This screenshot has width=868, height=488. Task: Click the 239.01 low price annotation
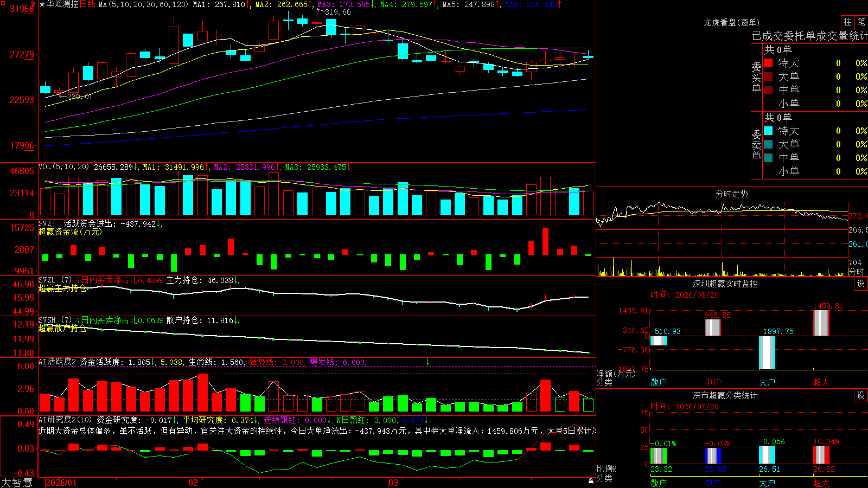point(80,97)
